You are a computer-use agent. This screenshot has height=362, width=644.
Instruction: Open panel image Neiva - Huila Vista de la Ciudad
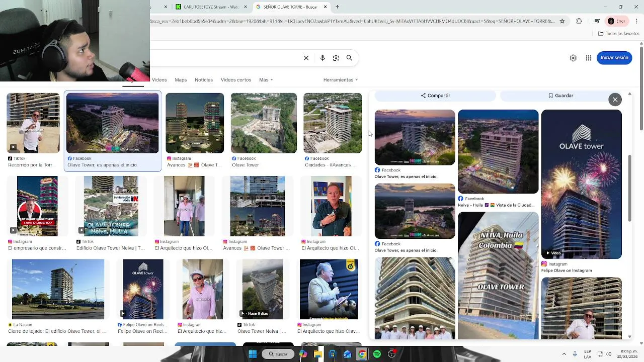point(498,151)
